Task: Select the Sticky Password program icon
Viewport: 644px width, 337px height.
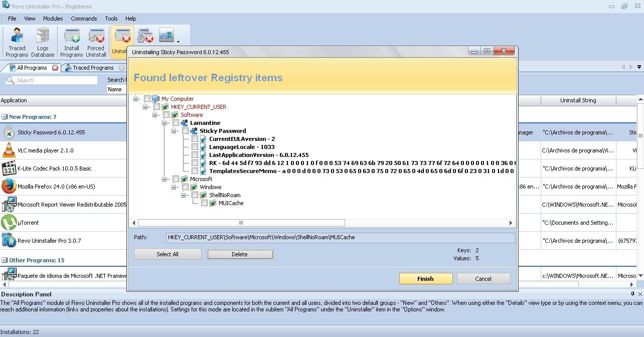Action: 9,132
